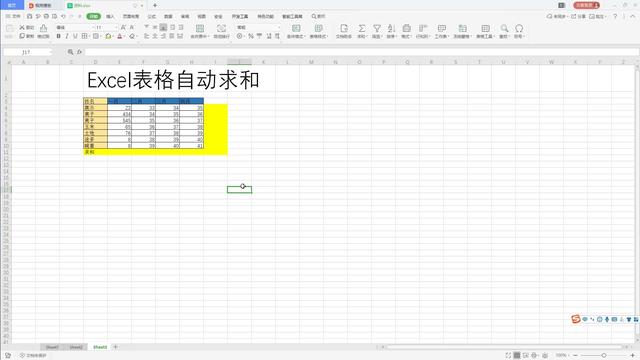The width and height of the screenshot is (640, 360).
Task: Click the Format Painter brush icon
Action: pyautogui.click(x=43, y=28)
